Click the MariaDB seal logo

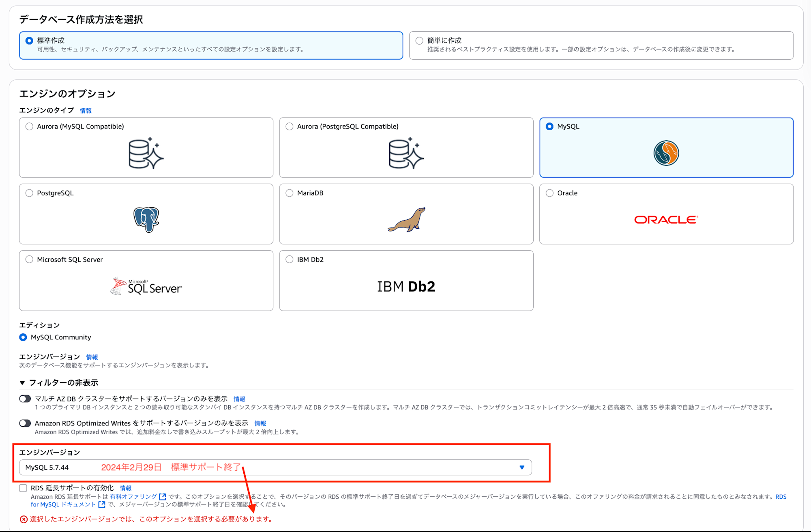point(407,219)
